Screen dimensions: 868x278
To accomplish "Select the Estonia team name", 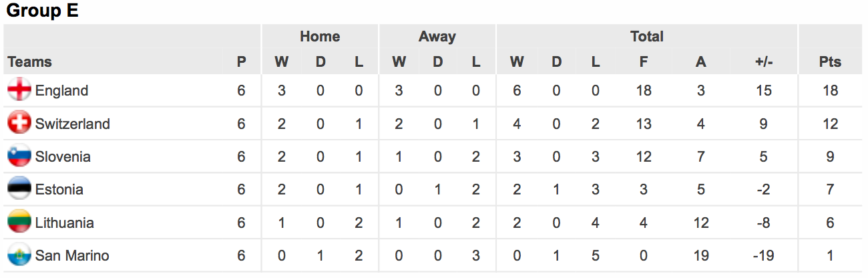I will click(x=59, y=189).
